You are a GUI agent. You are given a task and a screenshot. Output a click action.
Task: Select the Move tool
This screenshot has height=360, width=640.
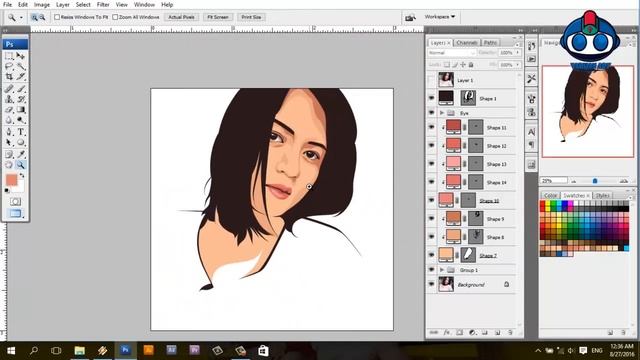pyautogui.click(x=20, y=56)
